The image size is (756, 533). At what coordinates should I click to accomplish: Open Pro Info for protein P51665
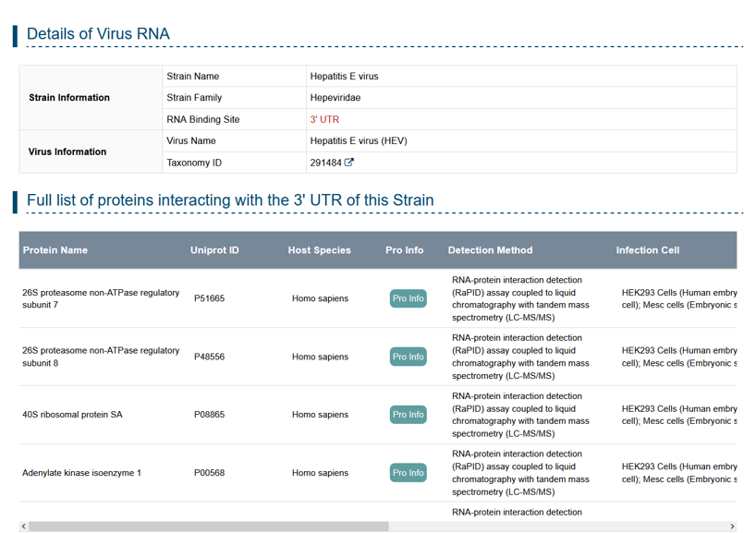408,298
